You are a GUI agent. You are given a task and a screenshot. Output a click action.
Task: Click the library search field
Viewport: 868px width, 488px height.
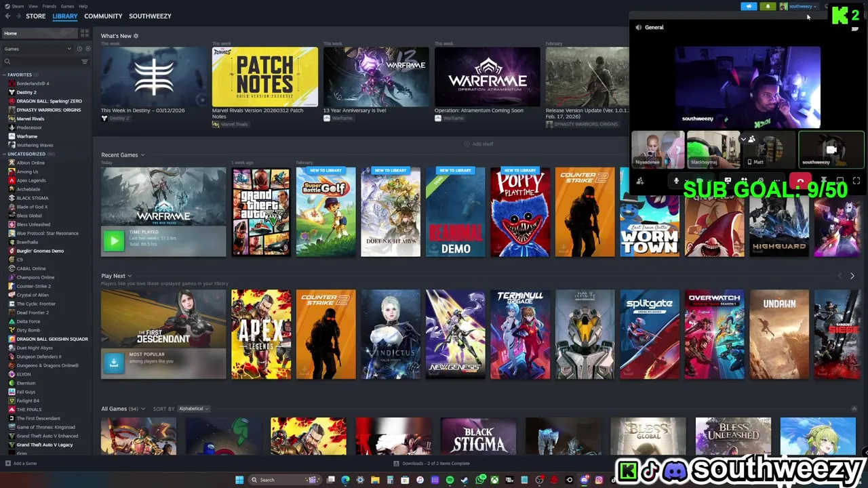(x=42, y=62)
